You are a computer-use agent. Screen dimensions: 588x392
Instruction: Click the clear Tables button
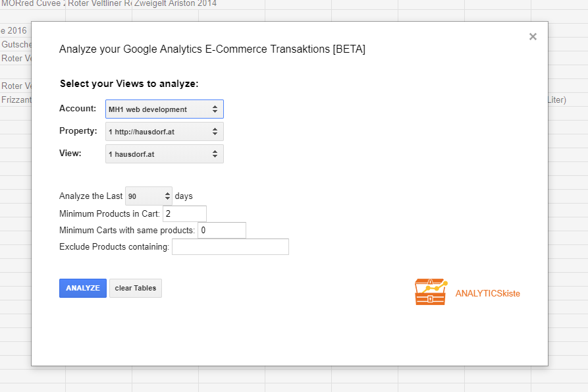point(135,288)
